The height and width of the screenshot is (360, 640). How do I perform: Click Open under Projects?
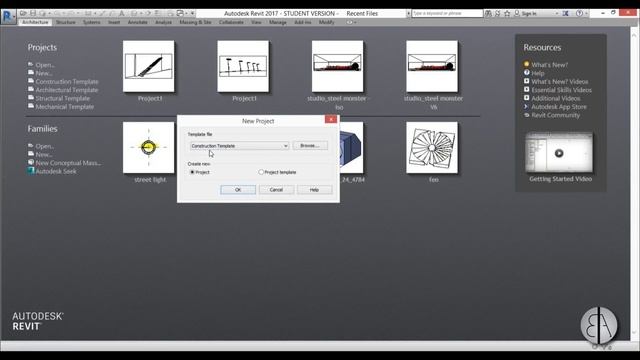point(45,65)
